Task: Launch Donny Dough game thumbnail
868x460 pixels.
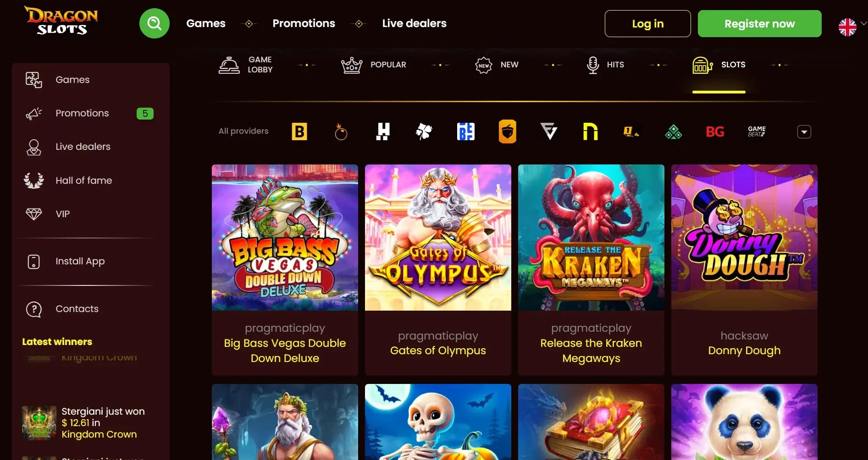Action: tap(744, 237)
